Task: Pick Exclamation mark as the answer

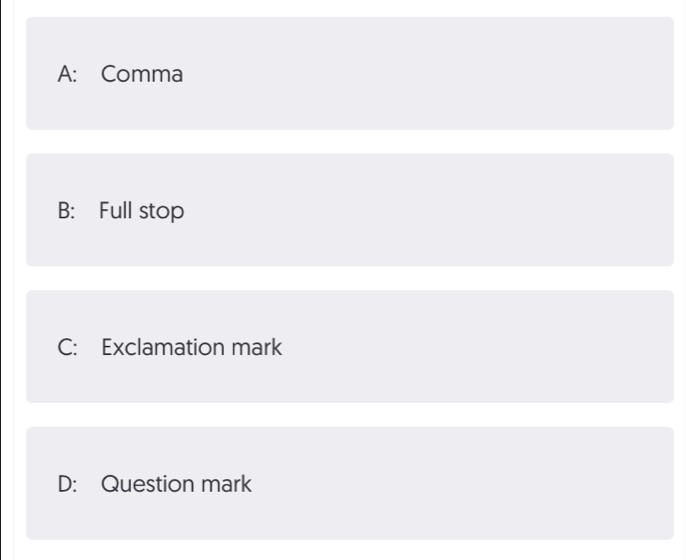Action: [x=350, y=346]
